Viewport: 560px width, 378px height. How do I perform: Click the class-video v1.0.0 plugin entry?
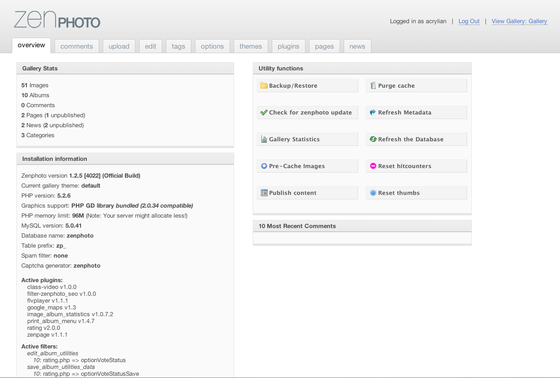52,287
